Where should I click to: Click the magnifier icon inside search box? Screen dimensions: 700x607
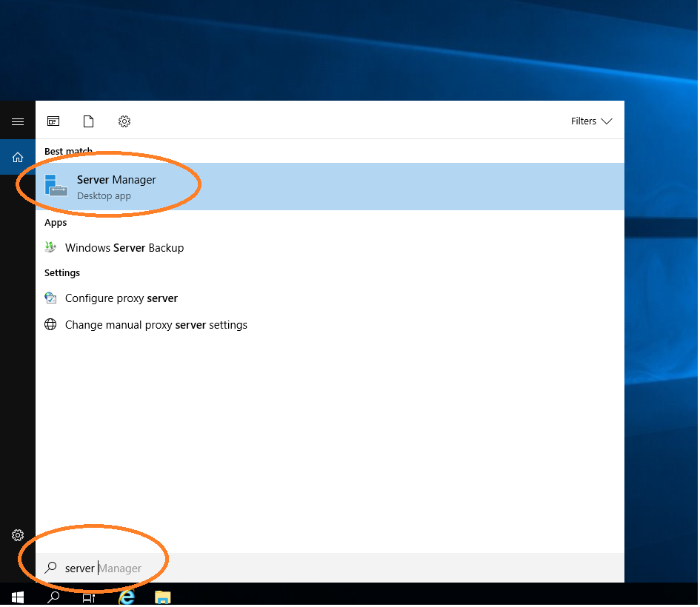50,569
